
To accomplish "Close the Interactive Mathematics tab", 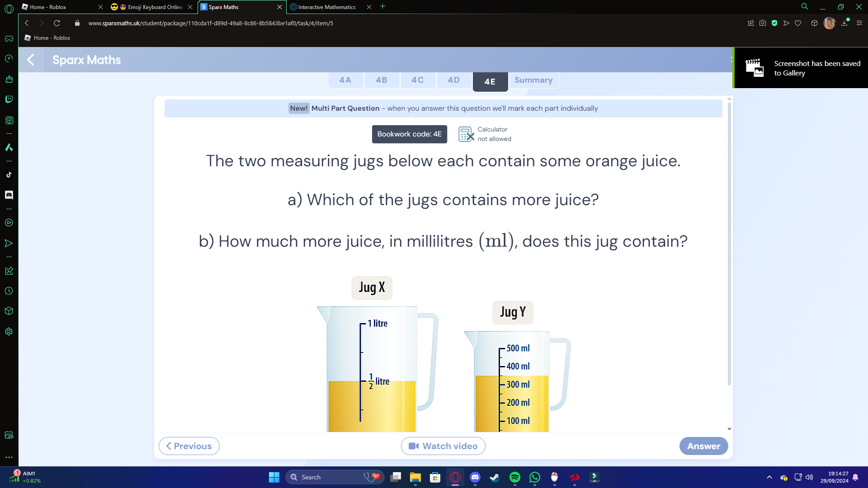I will 369,7.
